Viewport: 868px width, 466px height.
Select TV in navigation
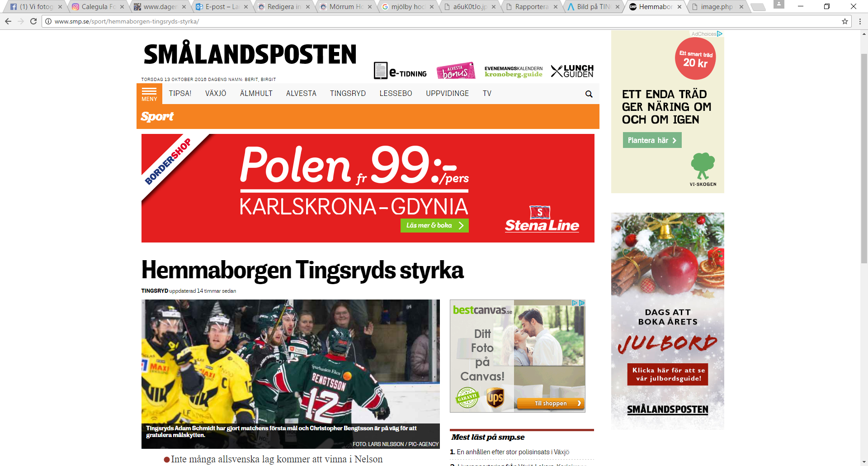coord(487,94)
